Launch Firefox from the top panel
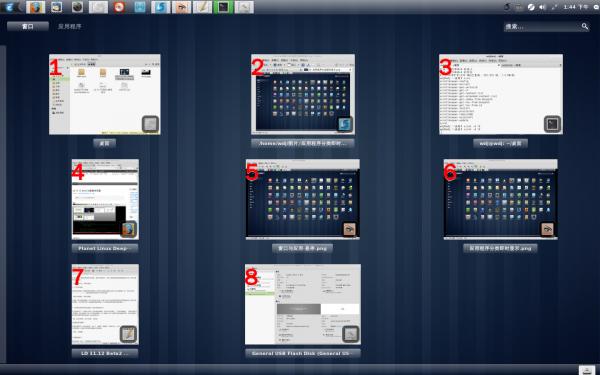 (x=35, y=7)
